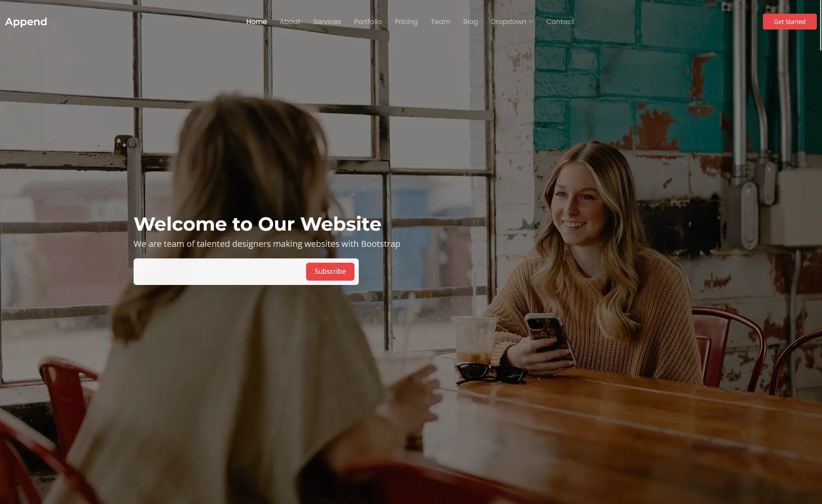Toggle the About navigation link

click(x=289, y=21)
